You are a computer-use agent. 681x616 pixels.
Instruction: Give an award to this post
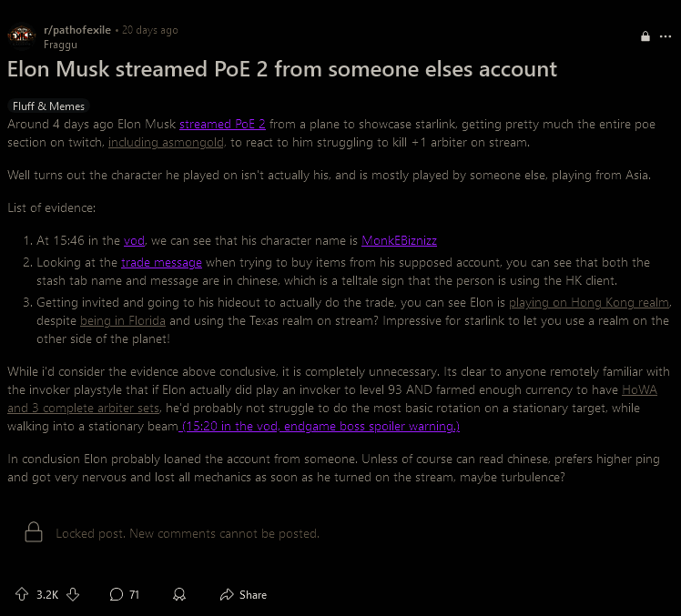[x=179, y=594]
